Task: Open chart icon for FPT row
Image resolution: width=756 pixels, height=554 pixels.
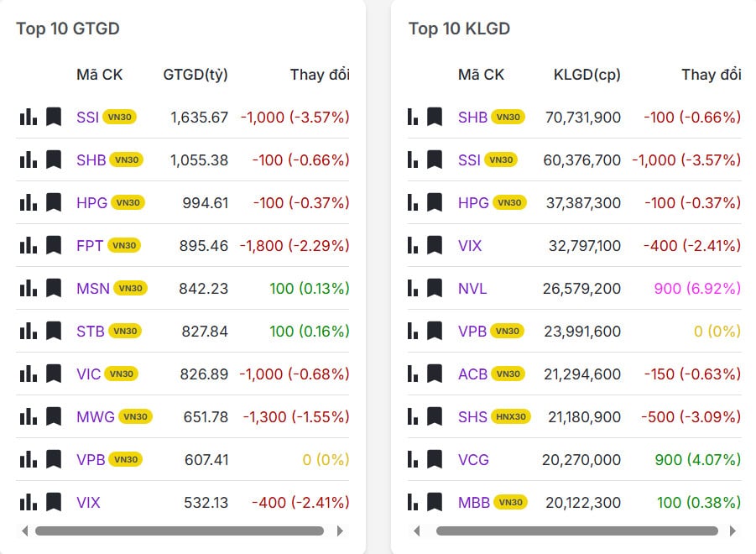Action: [29, 245]
